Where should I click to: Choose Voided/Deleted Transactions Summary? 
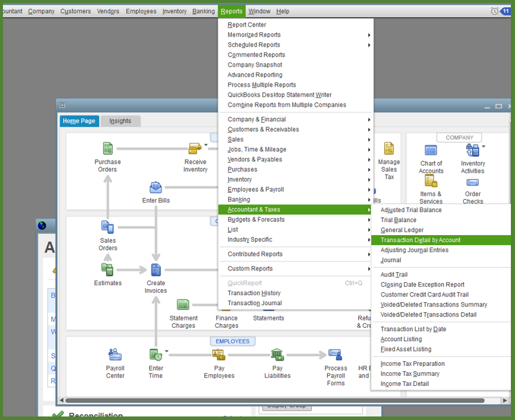434,305
